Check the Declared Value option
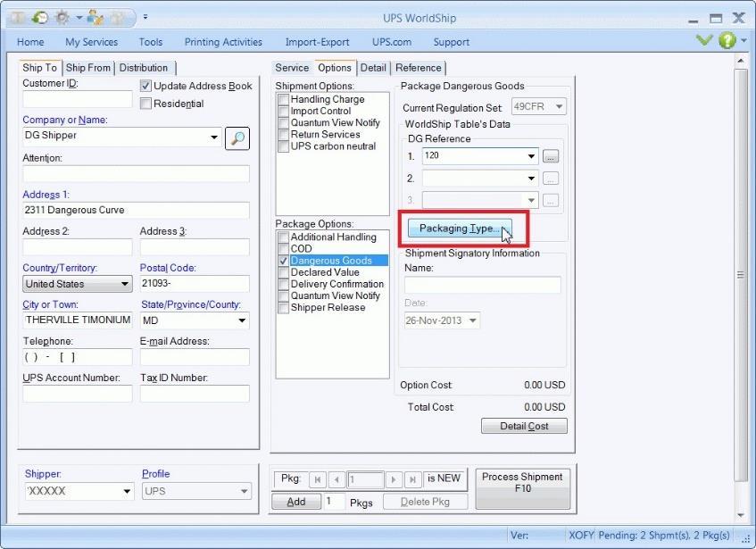This screenshot has width=756, height=549. tap(284, 272)
